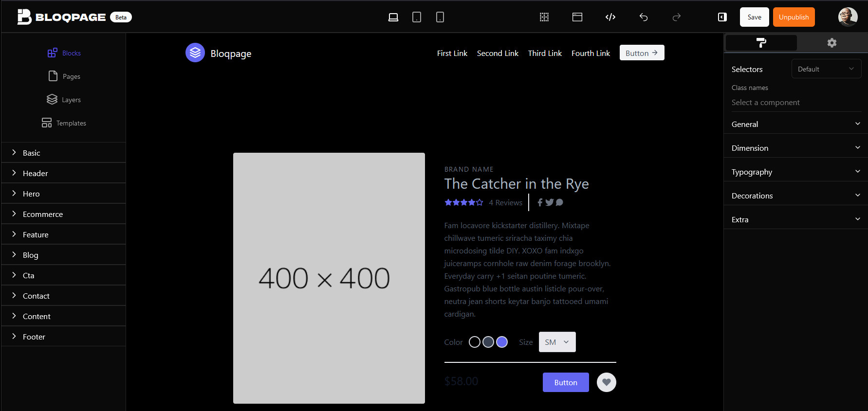
Task: Select the purple color swatch
Action: pos(502,342)
